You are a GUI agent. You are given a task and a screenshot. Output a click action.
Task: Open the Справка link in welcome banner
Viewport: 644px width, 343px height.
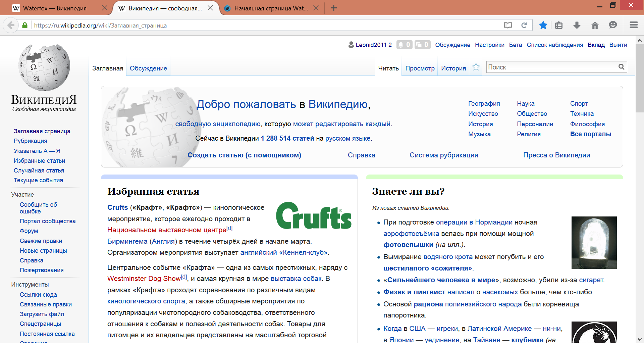(361, 155)
